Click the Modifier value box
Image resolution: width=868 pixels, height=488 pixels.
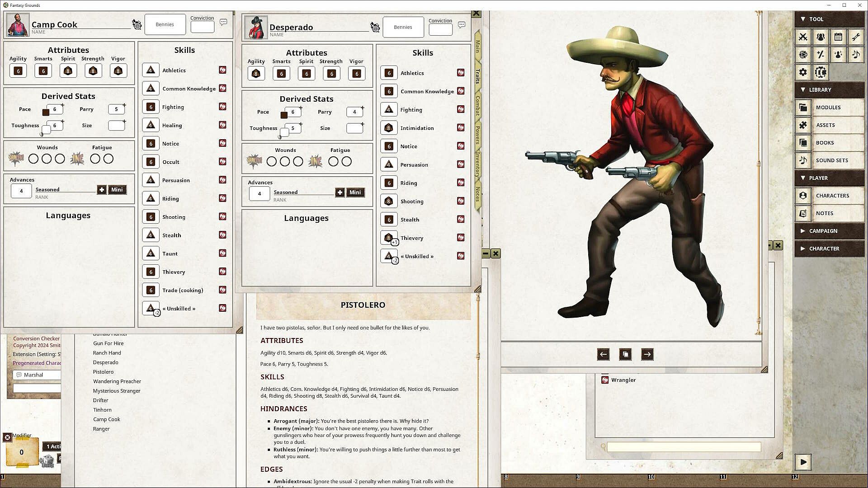click(x=21, y=452)
